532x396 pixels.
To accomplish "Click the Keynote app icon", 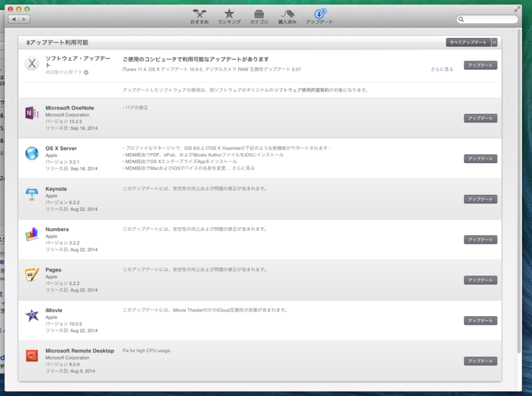I will (x=32, y=194).
